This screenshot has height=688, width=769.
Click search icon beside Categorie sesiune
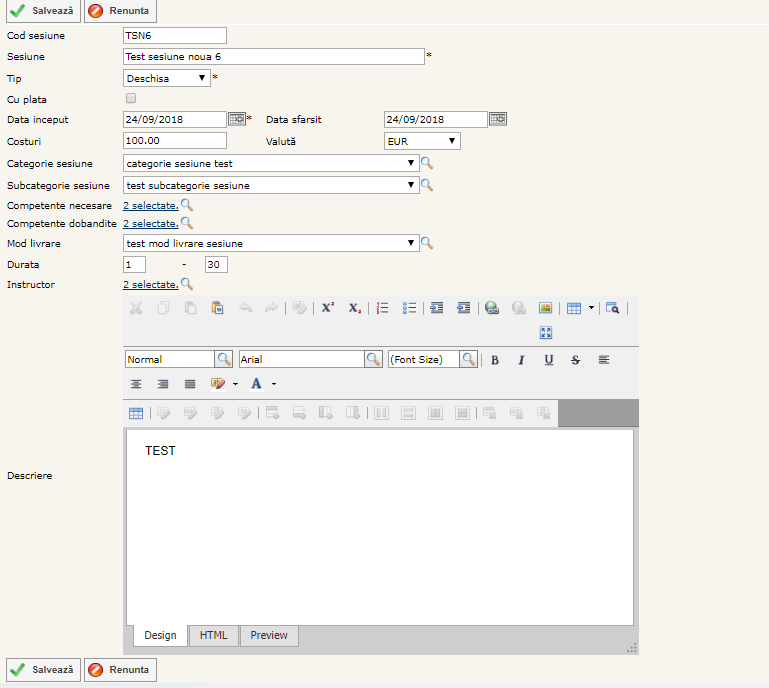(x=427, y=163)
